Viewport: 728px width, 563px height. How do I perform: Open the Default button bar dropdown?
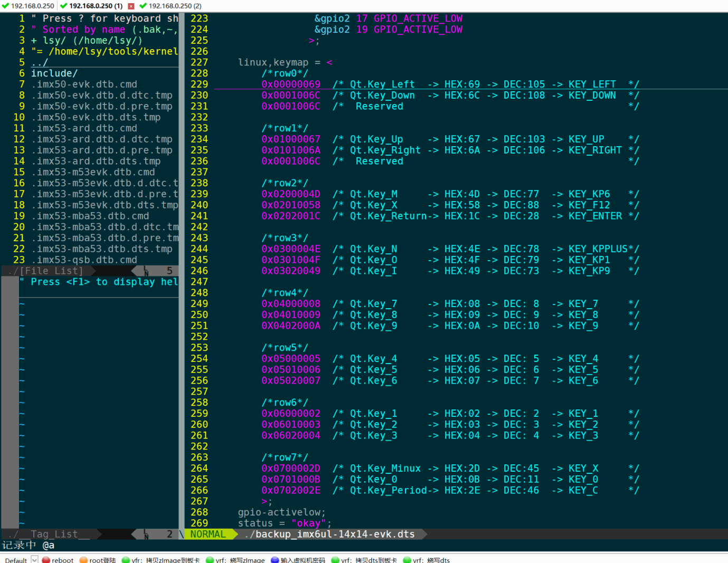point(34,559)
